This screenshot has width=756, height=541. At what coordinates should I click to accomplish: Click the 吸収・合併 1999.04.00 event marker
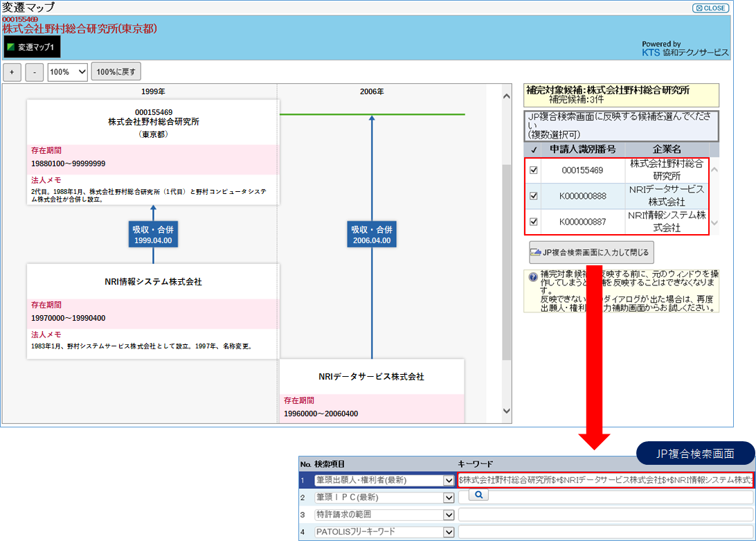tap(153, 235)
